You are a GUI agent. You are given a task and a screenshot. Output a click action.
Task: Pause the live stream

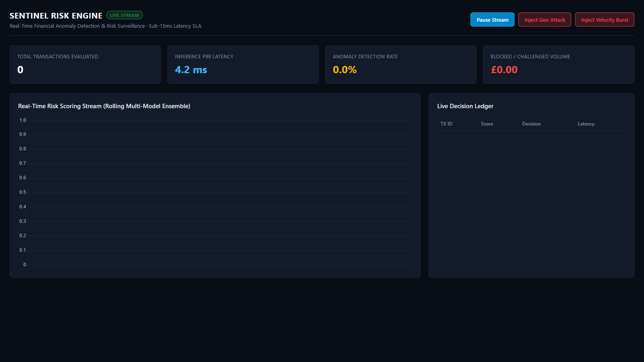click(x=492, y=20)
